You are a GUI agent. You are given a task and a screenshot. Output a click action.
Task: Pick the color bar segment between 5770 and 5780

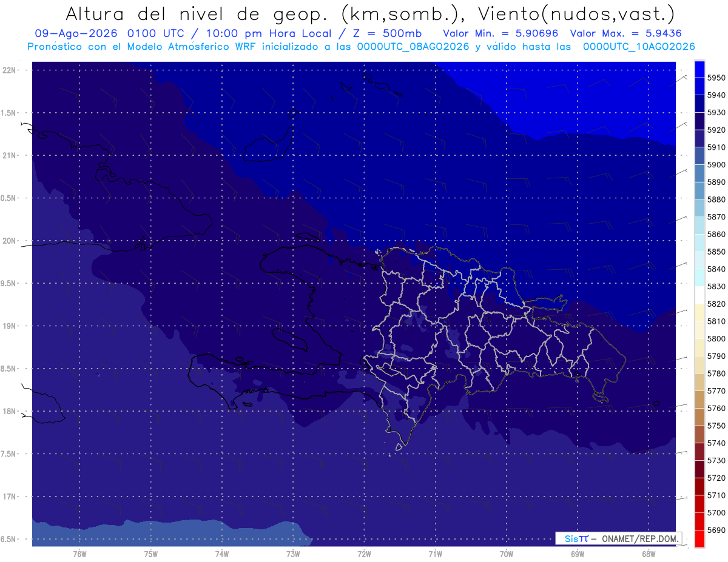699,382
